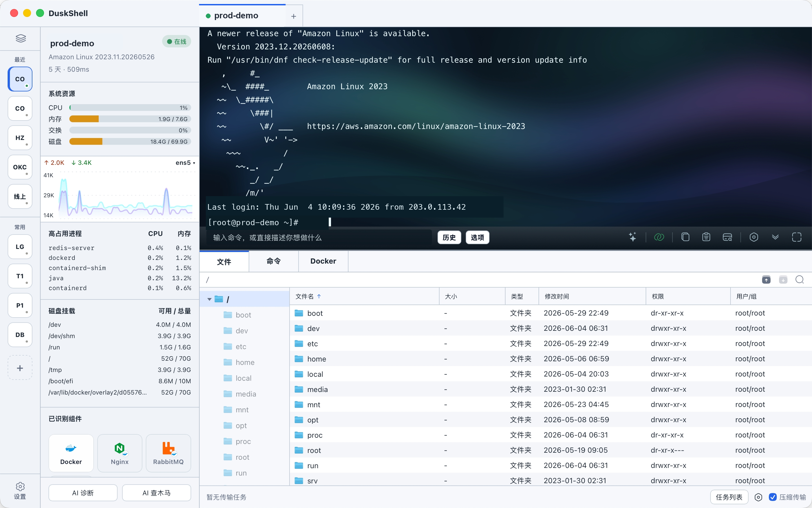The height and width of the screenshot is (508, 812).
Task: Select etc folder in the tree
Action: [x=240, y=346]
